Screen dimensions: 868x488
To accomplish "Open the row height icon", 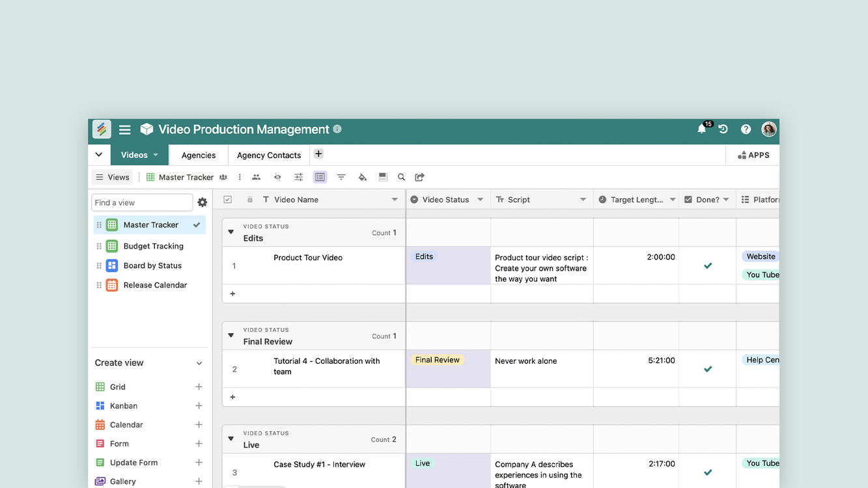I will click(383, 177).
